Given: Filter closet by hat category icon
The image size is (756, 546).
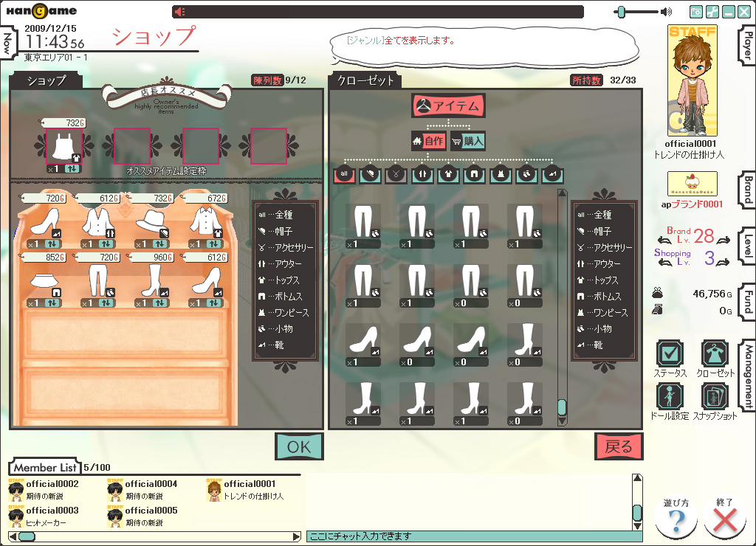Looking at the screenshot, I should (370, 174).
